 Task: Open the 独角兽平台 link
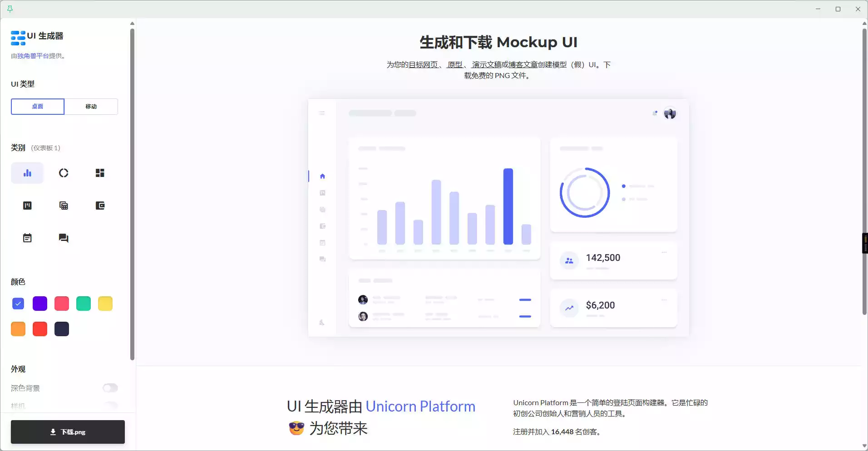pos(33,56)
